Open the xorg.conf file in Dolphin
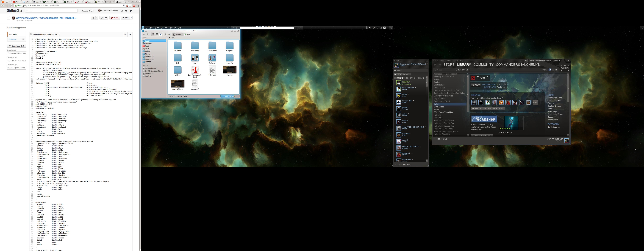Screen dimensions: 644x251 [x=195, y=85]
